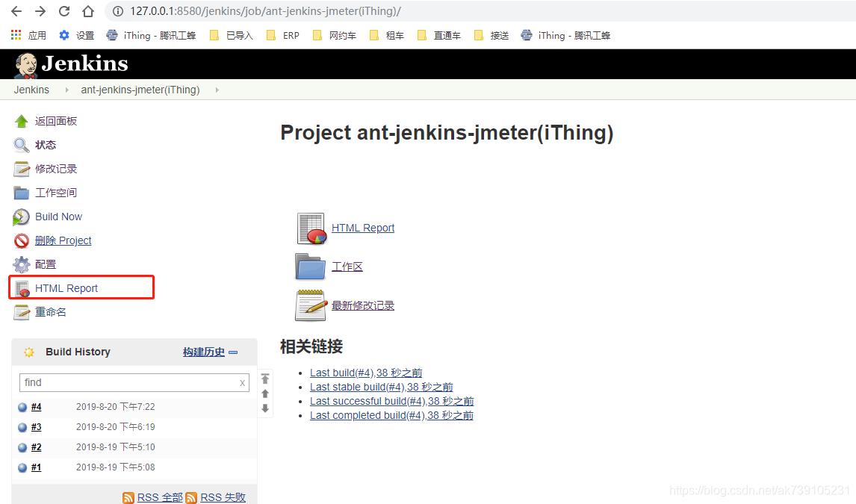This screenshot has height=504, width=856.
Task: Click the blue status ball for build #1
Action: [x=22, y=467]
